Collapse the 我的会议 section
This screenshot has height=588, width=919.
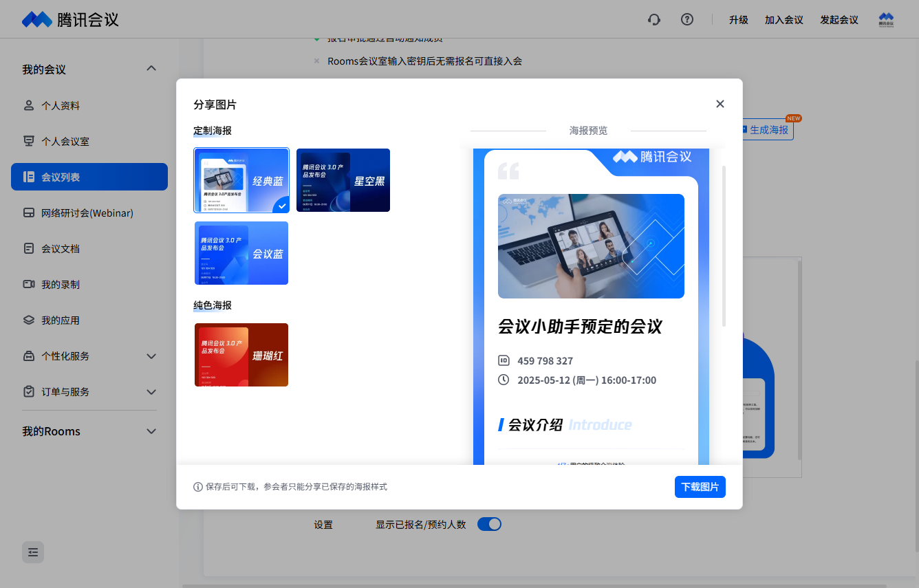coord(152,68)
